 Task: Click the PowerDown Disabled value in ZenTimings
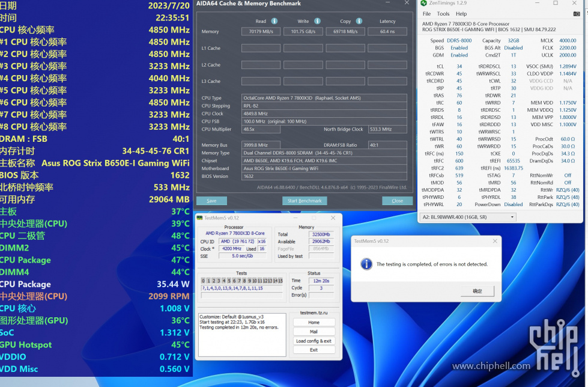pos(514,204)
